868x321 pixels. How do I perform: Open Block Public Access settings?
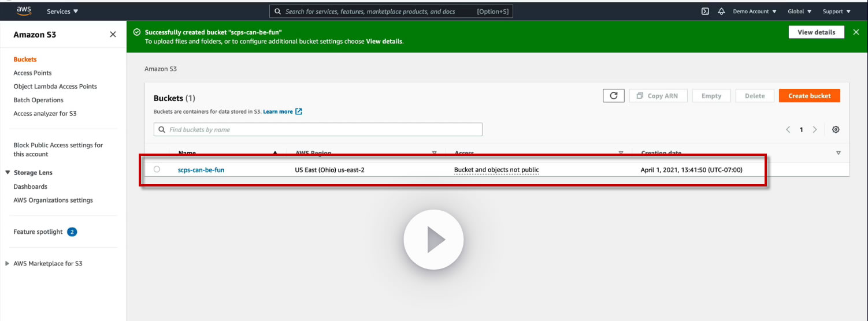(58, 150)
